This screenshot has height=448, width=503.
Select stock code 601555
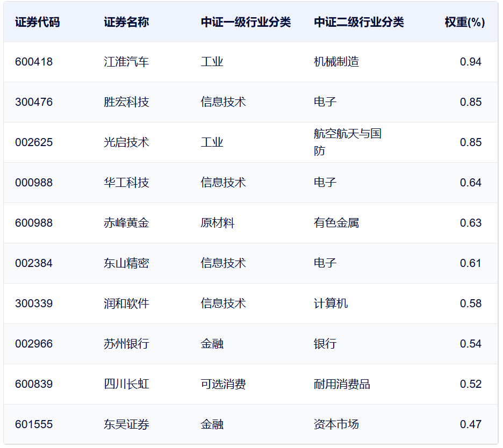[x=34, y=424]
